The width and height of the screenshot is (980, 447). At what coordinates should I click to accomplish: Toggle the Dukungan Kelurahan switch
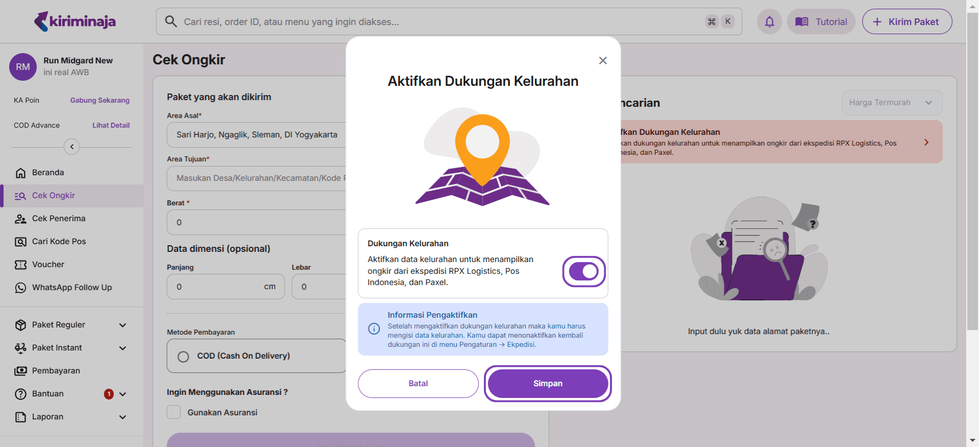(x=583, y=271)
